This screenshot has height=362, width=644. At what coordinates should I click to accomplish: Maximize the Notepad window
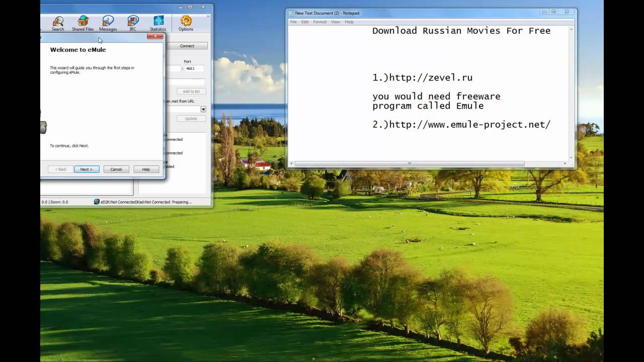click(x=554, y=12)
